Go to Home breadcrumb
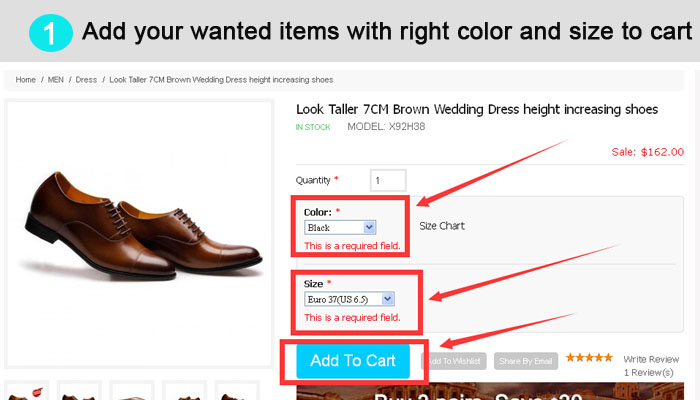 click(25, 79)
